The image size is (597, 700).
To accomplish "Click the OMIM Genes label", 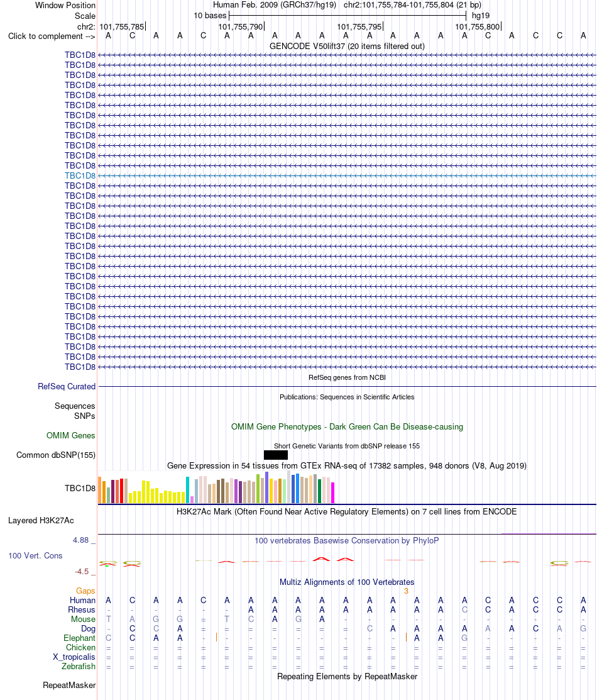I will 70,435.
